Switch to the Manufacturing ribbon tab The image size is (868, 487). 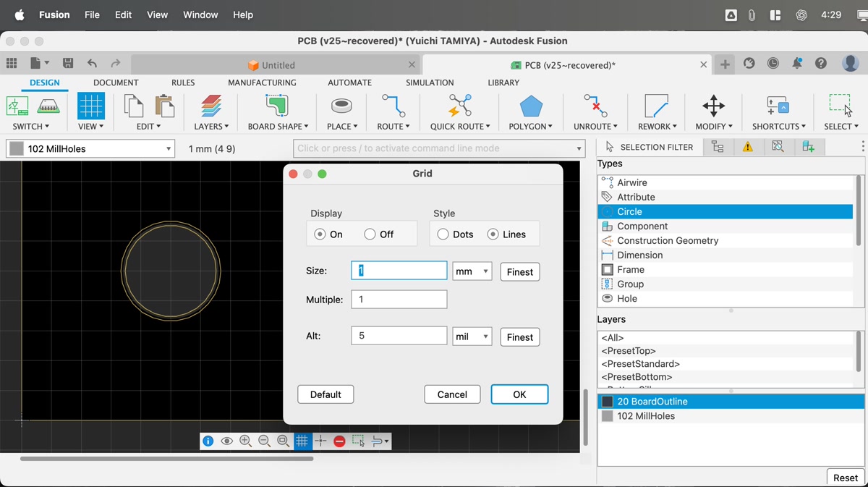tap(262, 82)
